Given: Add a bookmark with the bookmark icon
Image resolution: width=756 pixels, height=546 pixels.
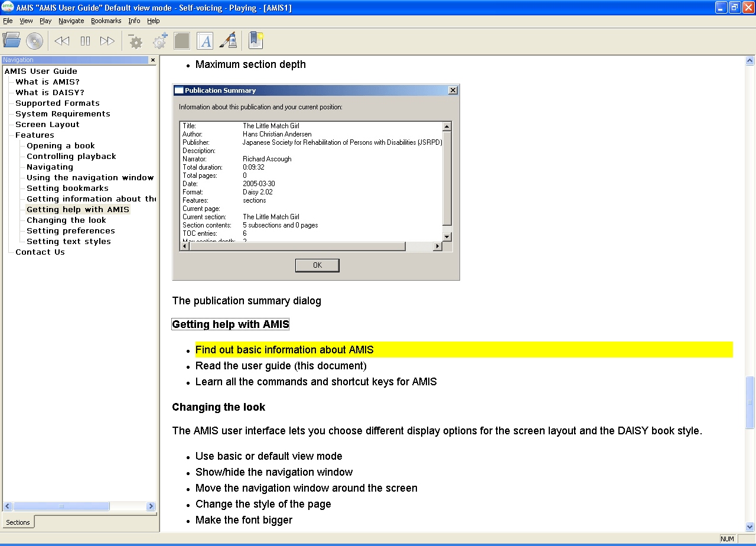Looking at the screenshot, I should tap(256, 40).
